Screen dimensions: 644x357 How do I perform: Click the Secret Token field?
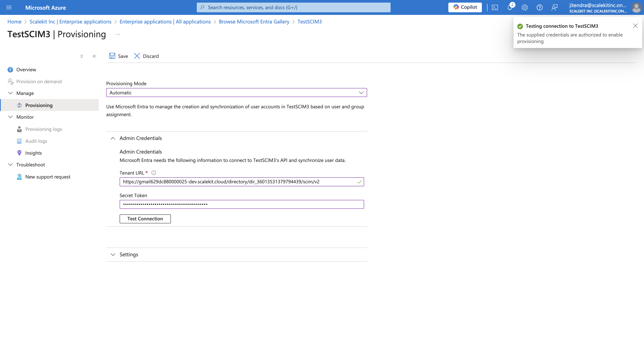pos(241,204)
